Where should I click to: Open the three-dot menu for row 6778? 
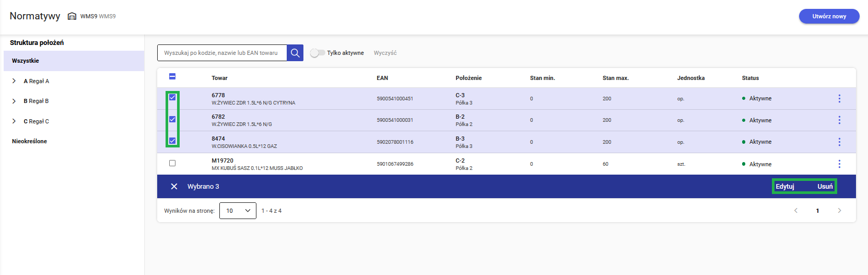(839, 98)
